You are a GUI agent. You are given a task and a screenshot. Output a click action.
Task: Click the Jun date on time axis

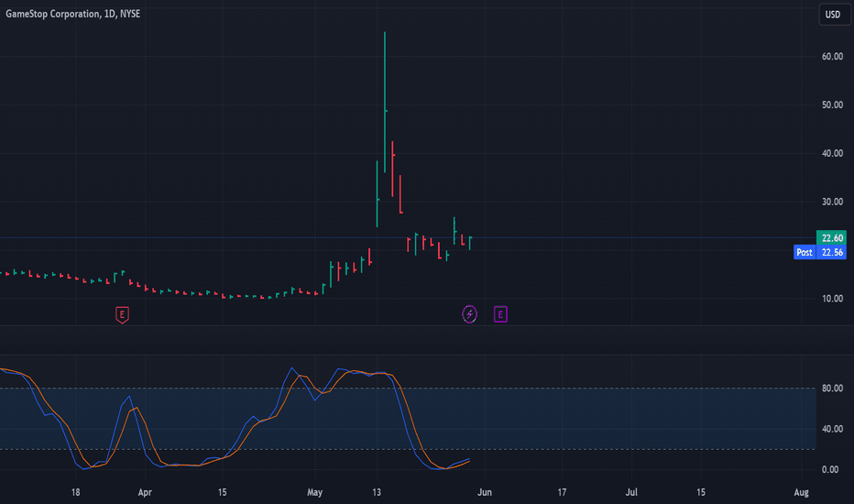485,493
